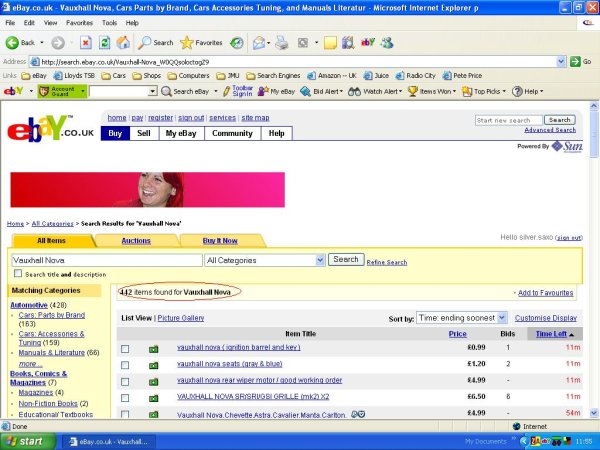Click the Add to Favourites link

pyautogui.click(x=546, y=293)
